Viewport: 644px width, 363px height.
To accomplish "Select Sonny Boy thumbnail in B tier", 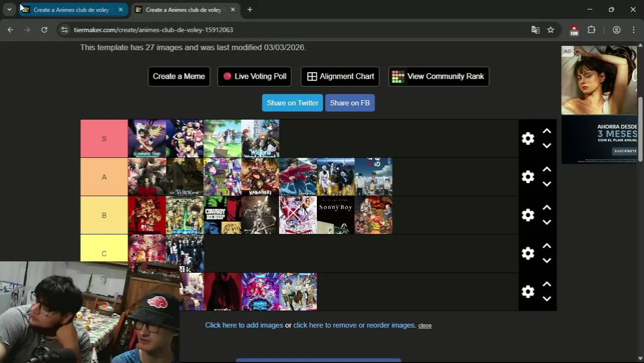I will (336, 215).
